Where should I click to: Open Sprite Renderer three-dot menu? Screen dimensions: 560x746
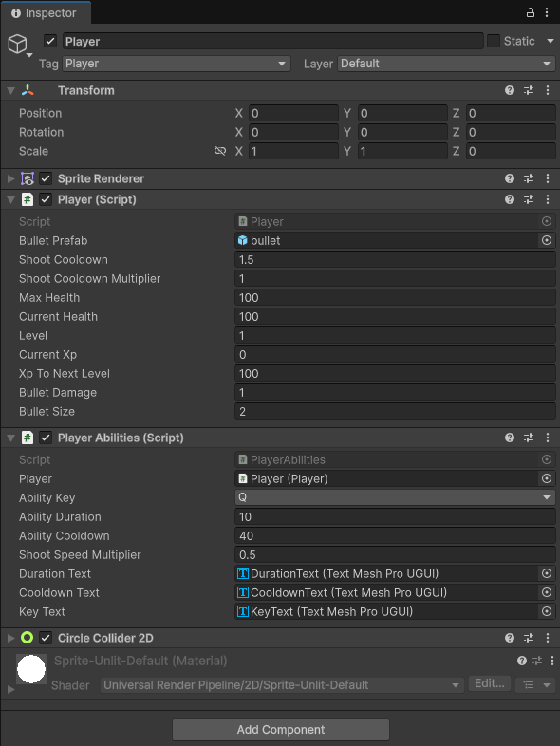(548, 178)
